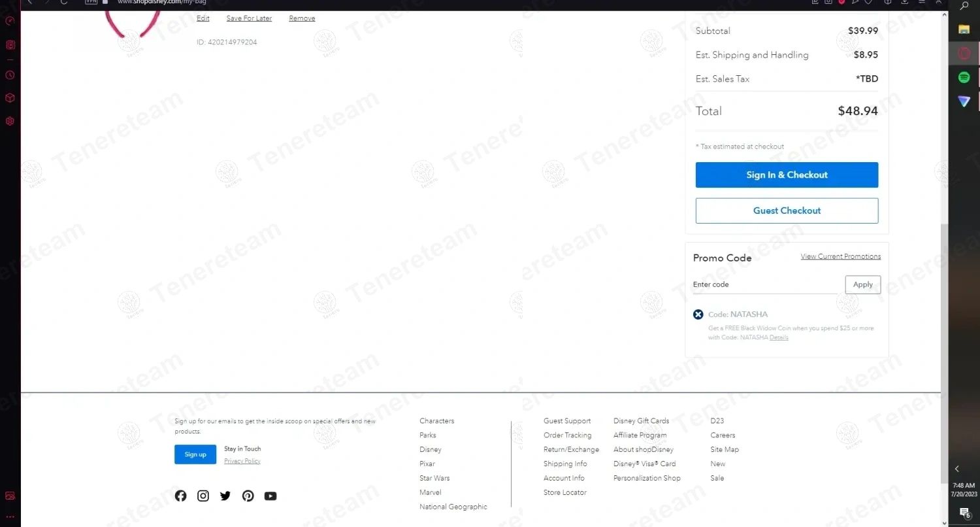Screen dimensions: 980x527
Task: Open the National Geographic footer link
Action: click(x=453, y=507)
